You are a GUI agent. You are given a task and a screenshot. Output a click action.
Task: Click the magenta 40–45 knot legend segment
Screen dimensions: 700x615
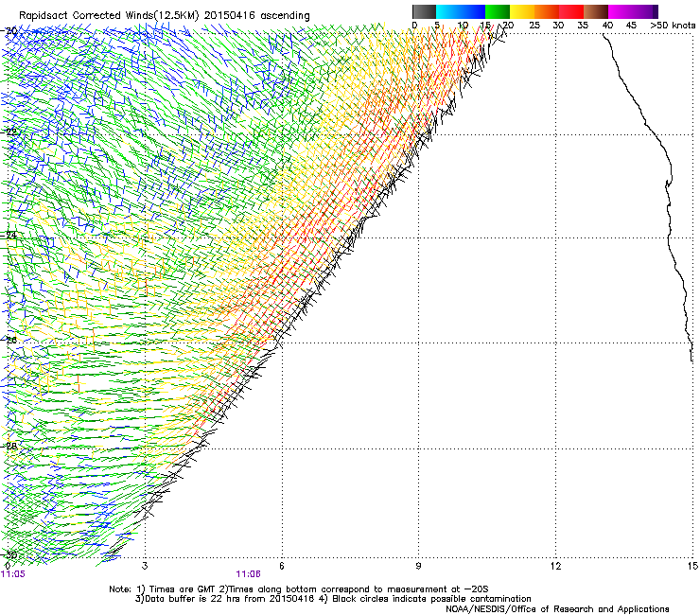pos(621,11)
